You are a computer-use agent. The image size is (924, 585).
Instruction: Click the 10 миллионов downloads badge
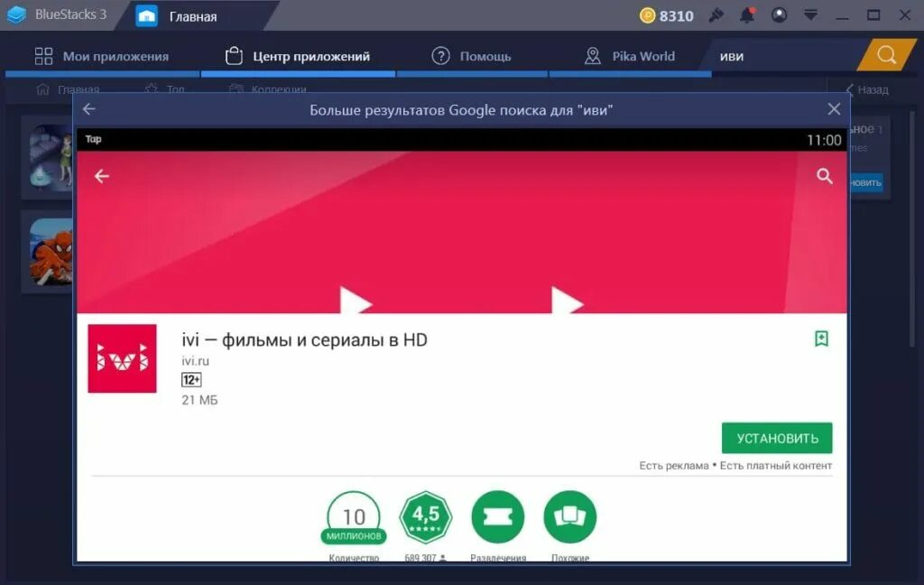coord(354,518)
